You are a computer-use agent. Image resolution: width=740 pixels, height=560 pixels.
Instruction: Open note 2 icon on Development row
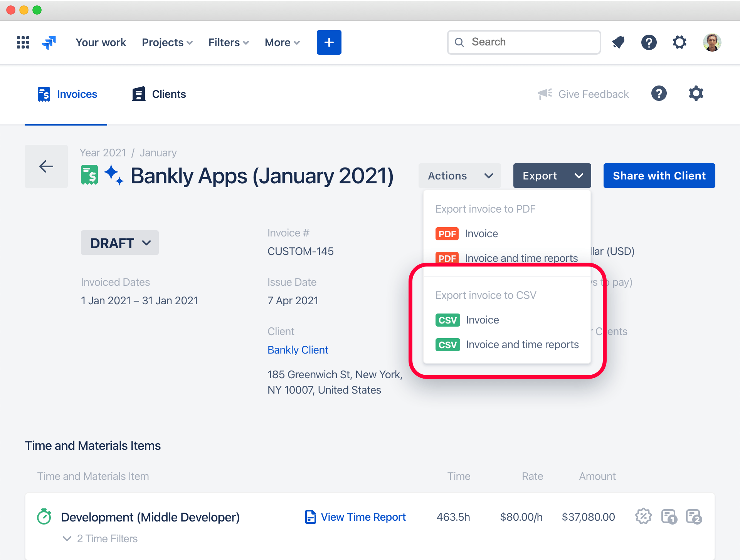pyautogui.click(x=694, y=517)
